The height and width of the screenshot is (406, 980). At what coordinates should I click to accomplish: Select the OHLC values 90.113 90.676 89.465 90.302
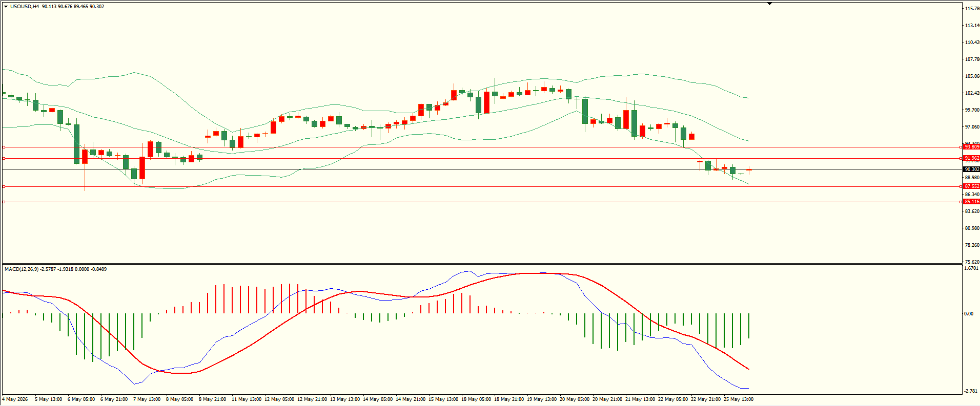click(x=73, y=7)
